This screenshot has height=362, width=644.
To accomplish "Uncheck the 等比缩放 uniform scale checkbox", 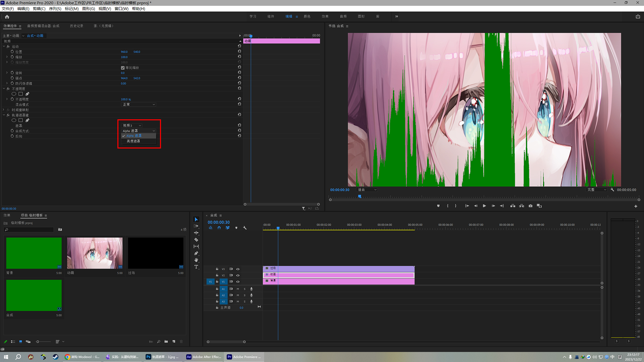I will click(x=123, y=68).
